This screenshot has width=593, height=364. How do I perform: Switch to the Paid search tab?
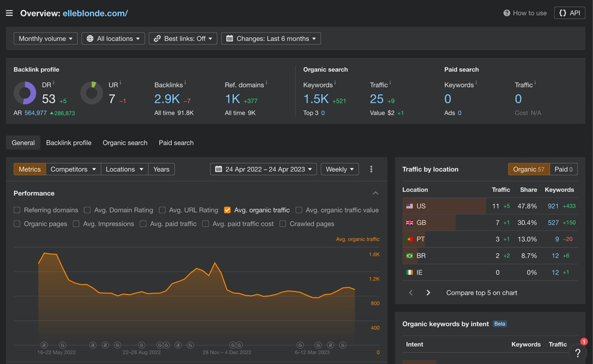176,143
